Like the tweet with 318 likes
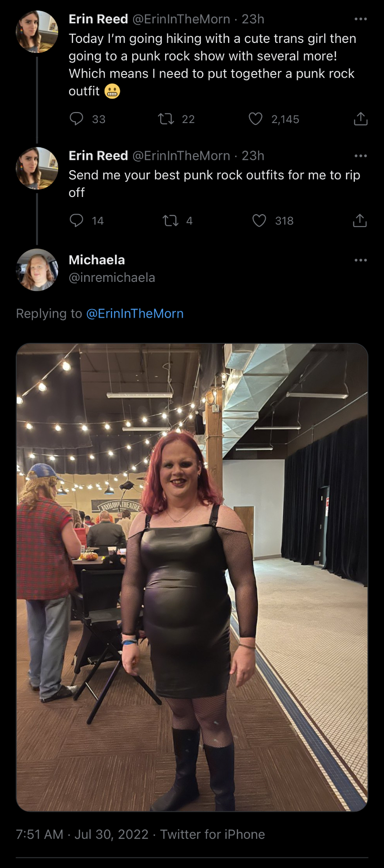Screen dimensions: 384x868 [x=259, y=220]
